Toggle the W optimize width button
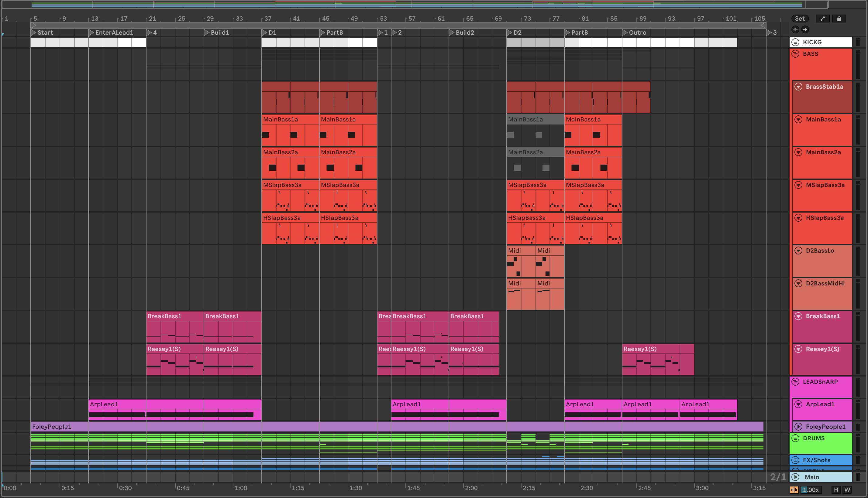Viewport: 868px width, 498px height. (x=847, y=490)
